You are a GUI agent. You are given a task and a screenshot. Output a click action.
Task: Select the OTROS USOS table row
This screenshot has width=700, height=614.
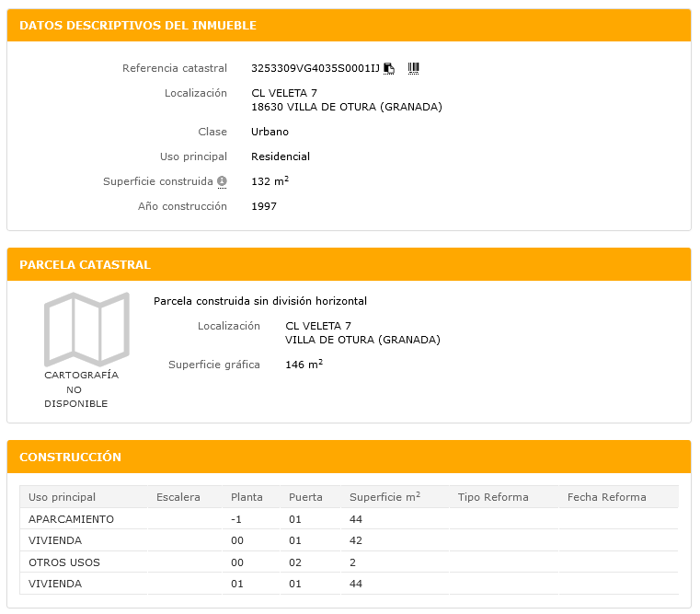point(64,562)
